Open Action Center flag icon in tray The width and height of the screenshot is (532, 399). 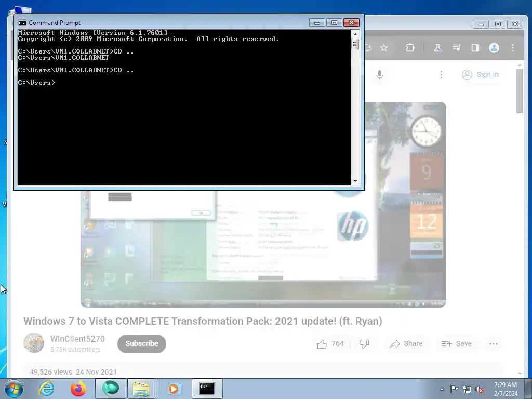pos(454,389)
